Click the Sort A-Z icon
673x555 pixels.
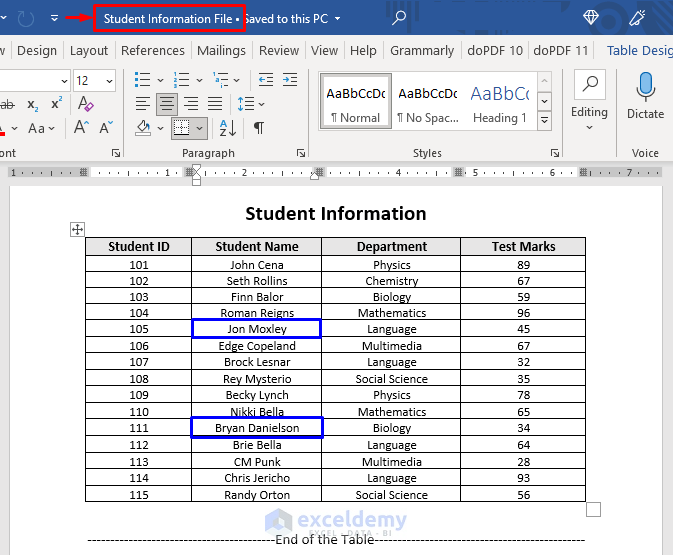click(x=228, y=128)
